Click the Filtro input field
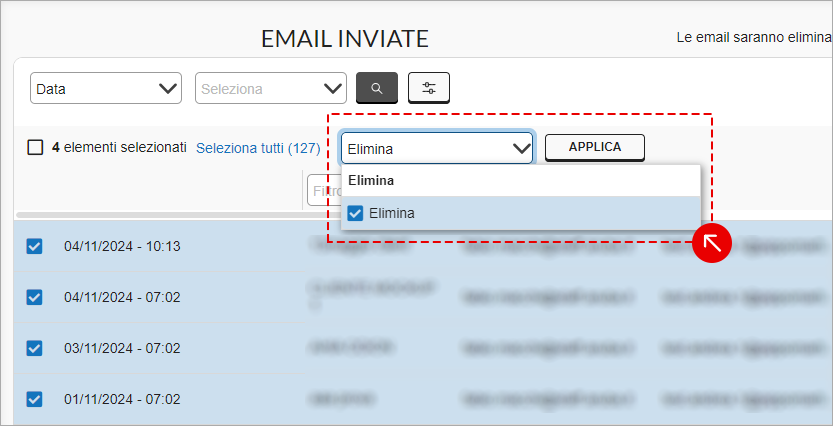 coord(324,190)
